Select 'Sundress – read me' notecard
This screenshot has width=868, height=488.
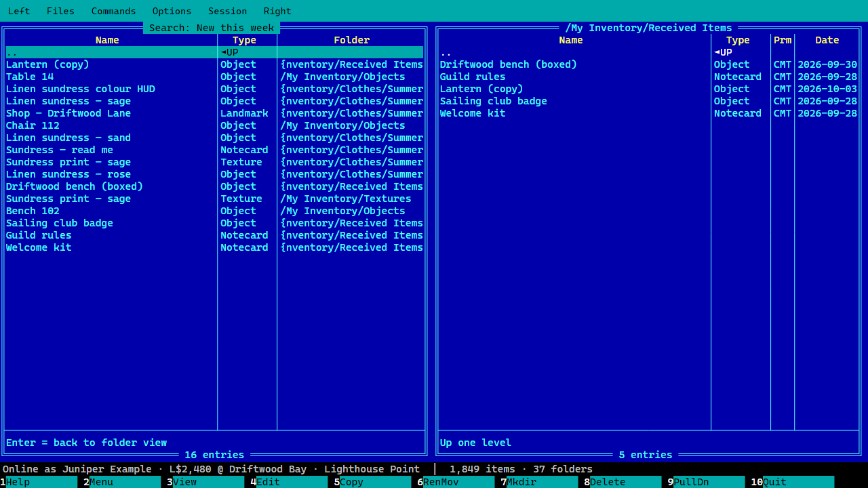(214, 150)
